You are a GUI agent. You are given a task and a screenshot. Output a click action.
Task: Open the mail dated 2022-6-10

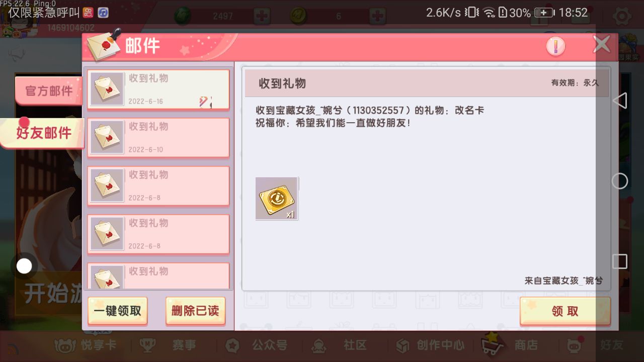point(158,138)
